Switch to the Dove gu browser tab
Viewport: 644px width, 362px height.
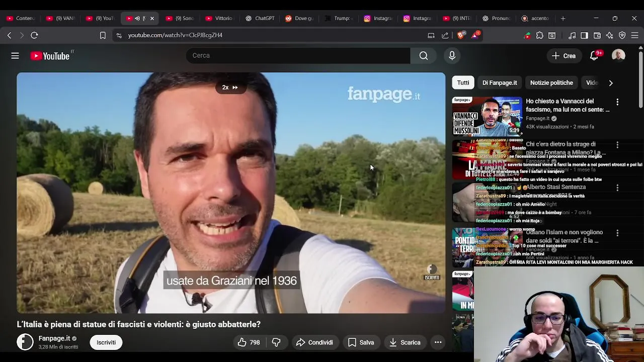pyautogui.click(x=299, y=18)
